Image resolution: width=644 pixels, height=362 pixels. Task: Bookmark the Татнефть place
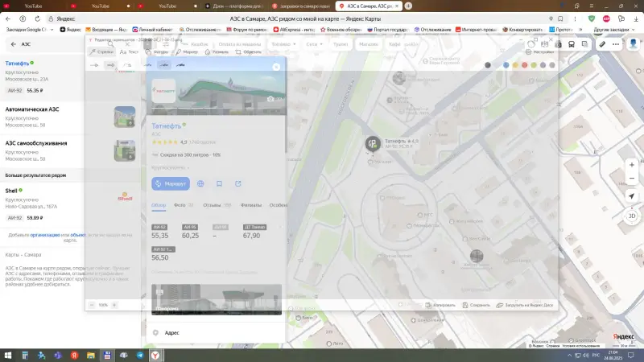click(x=219, y=183)
